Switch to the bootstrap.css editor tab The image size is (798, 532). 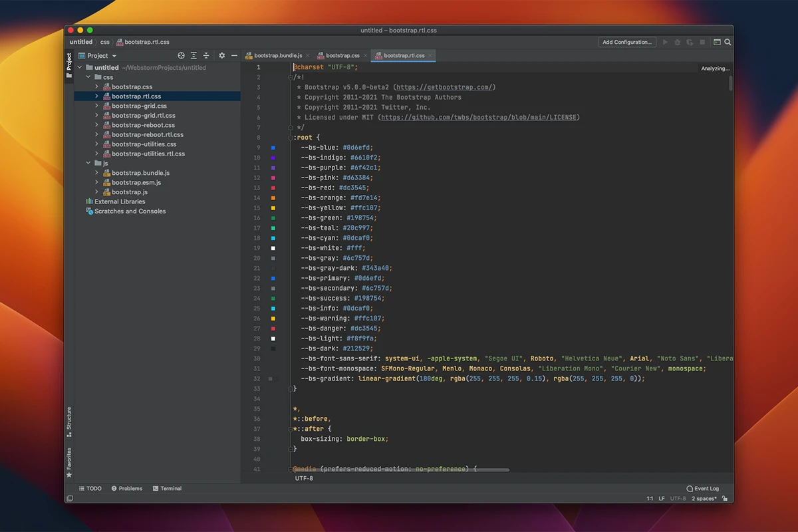[342, 55]
